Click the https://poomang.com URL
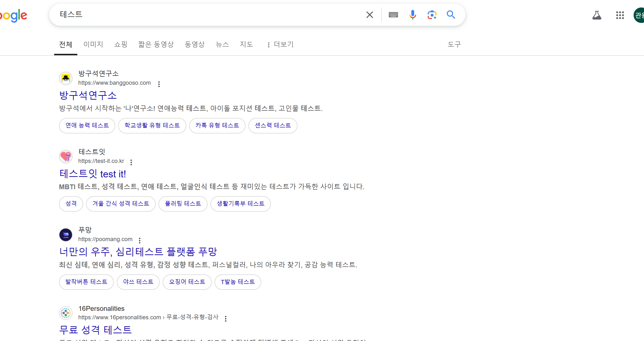The height and width of the screenshot is (341, 644). tap(105, 239)
